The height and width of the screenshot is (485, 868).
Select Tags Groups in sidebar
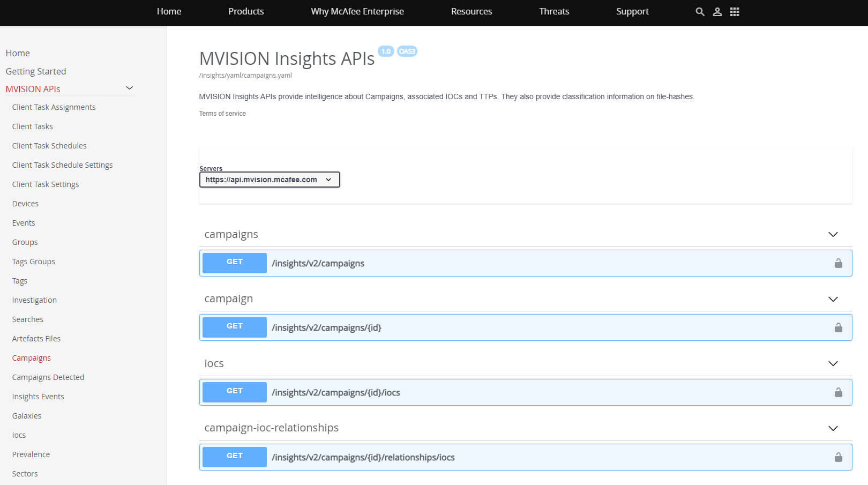33,262
